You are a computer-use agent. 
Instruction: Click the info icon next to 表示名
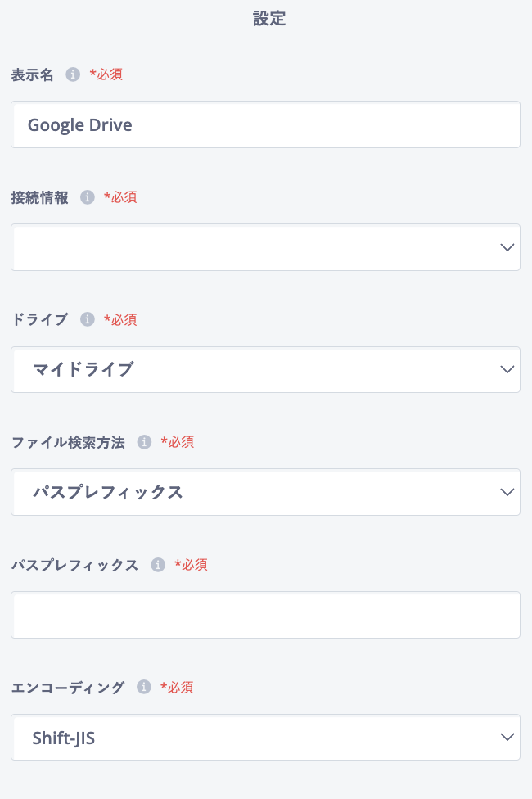click(73, 74)
